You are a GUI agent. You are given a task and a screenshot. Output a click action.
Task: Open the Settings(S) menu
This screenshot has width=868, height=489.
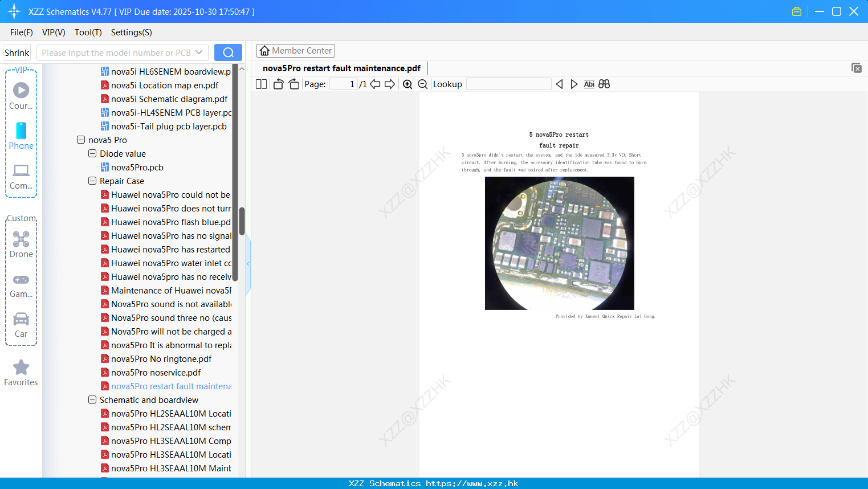tap(132, 32)
